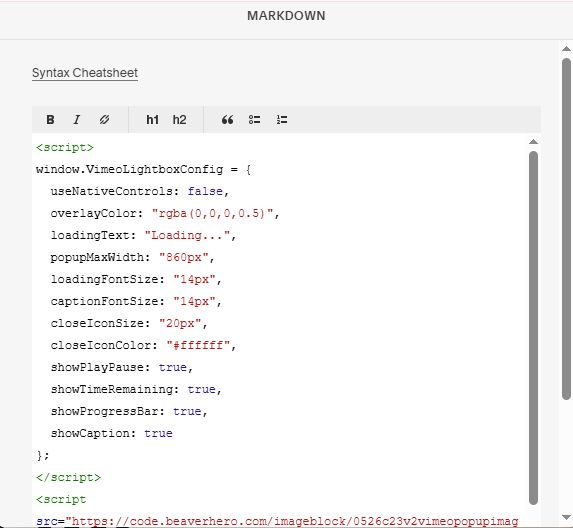
Task: Place cursor on the overlayColor line
Action: click(x=165, y=213)
